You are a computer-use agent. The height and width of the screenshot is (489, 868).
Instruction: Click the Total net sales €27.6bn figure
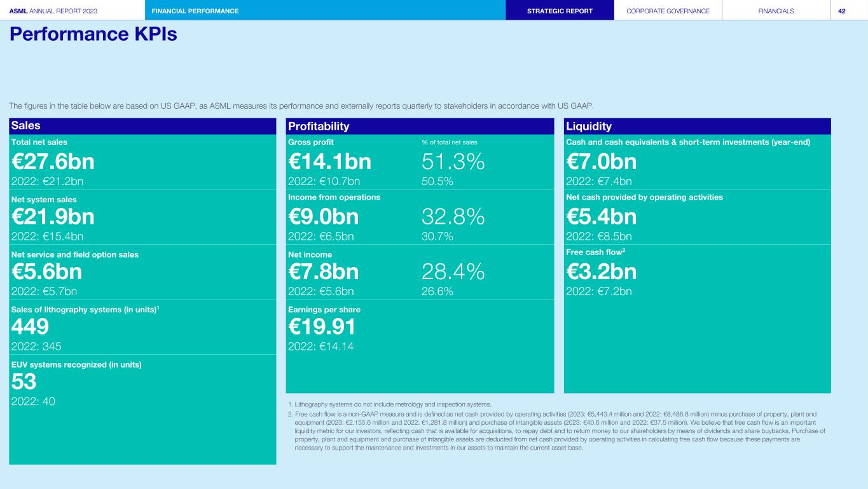tap(53, 162)
